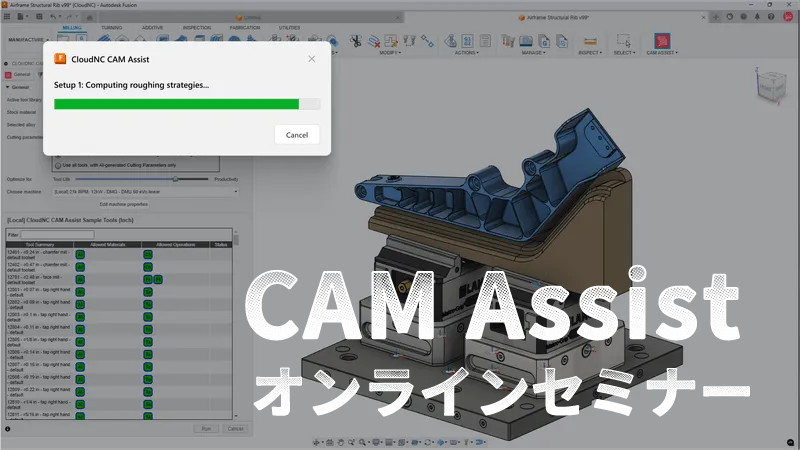Open the MANUFACTURE workspace dropdown

[28, 40]
